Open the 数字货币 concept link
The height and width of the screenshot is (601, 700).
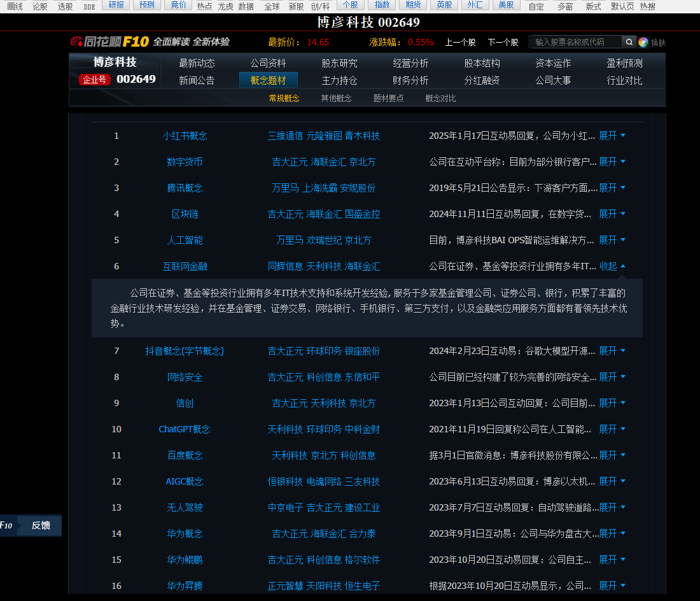(x=185, y=162)
